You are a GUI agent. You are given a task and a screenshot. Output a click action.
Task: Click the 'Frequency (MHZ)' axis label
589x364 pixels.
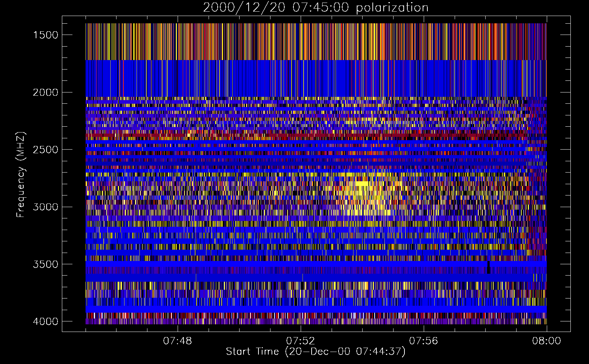coord(21,174)
